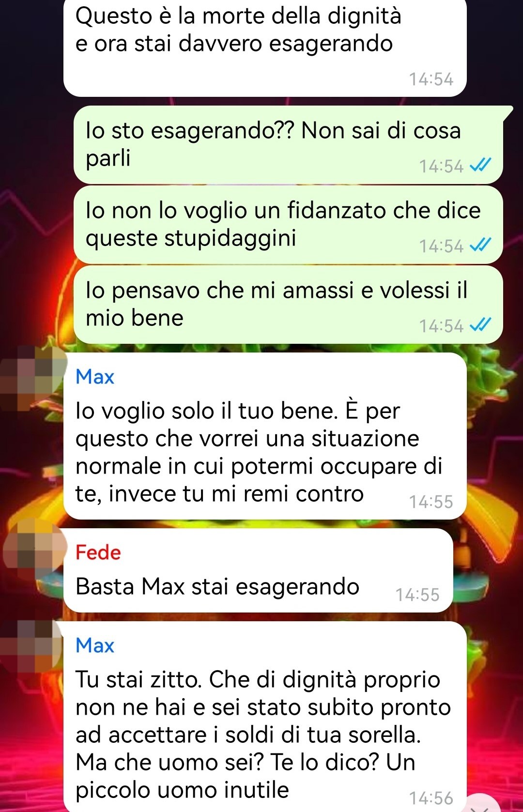Select sent message 'Io non lo voglio un fidanzato'
Viewport: 523px width, 812px height.
(288, 225)
